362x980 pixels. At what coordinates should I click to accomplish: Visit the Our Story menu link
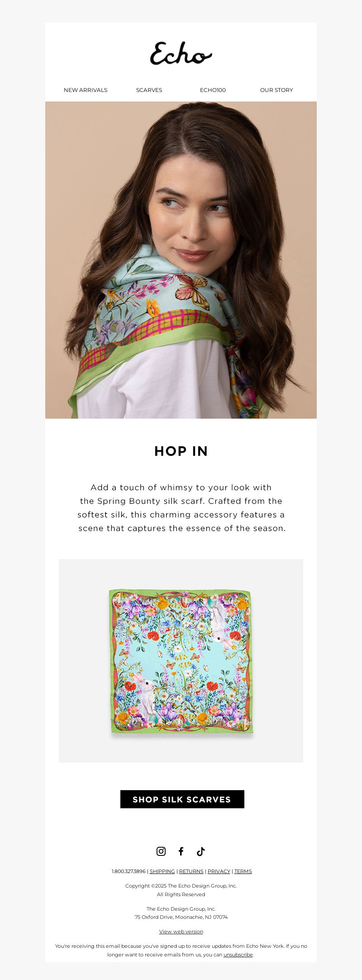pyautogui.click(x=276, y=90)
